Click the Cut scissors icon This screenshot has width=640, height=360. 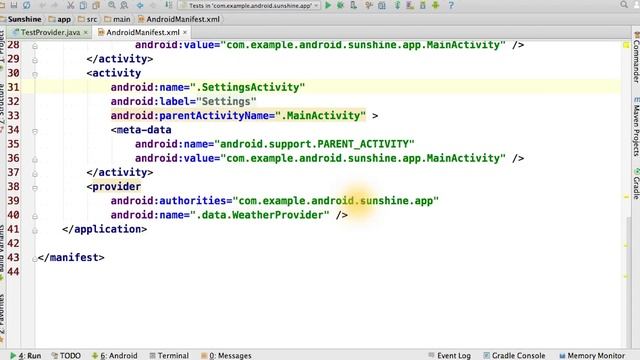(71, 5)
